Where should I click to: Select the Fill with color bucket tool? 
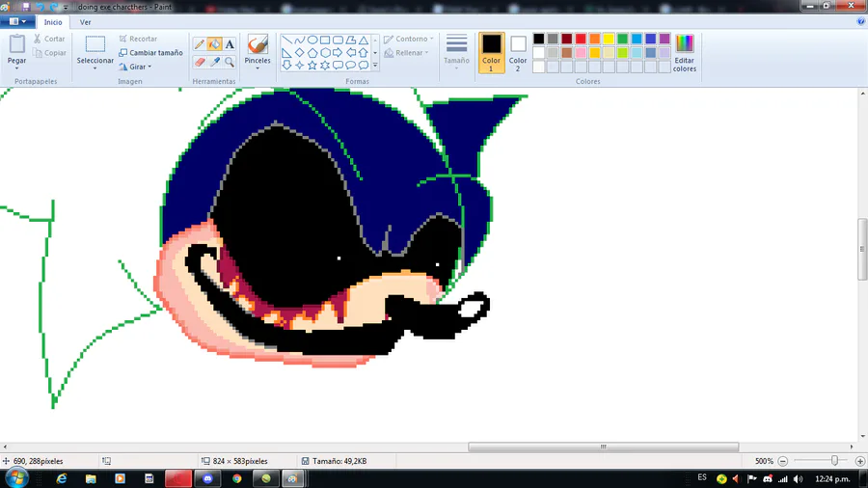(x=214, y=44)
